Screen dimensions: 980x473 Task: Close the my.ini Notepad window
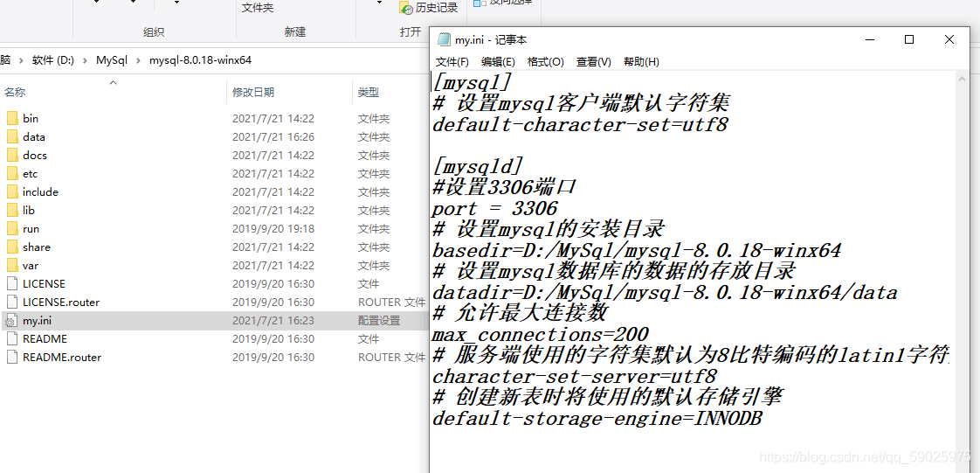(x=949, y=39)
